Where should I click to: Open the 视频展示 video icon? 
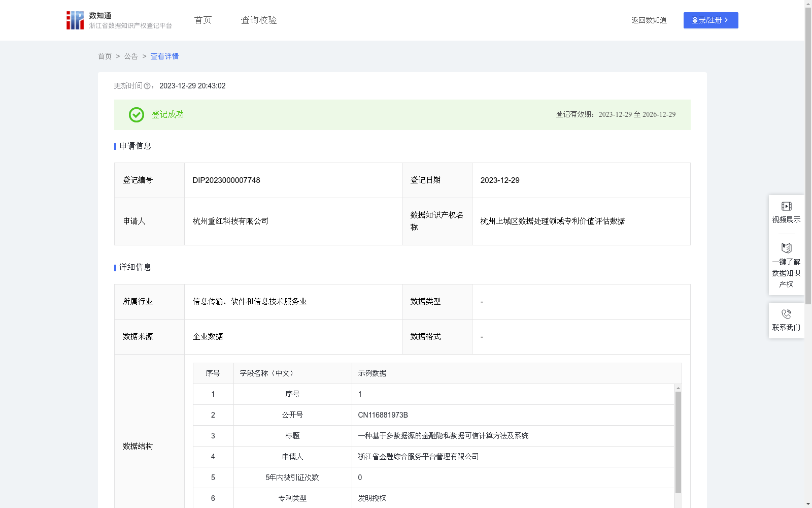786,206
